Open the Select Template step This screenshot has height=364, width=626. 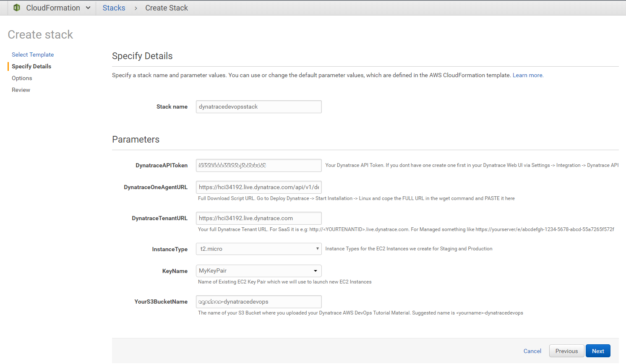(x=33, y=55)
